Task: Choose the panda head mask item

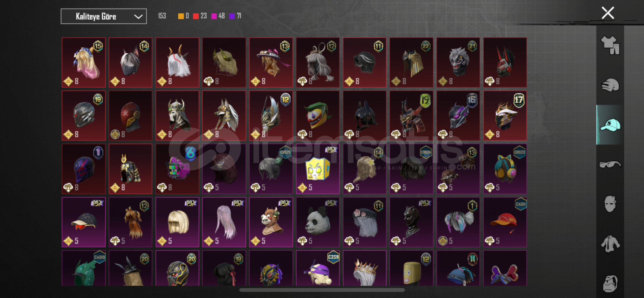Action: tap(318, 222)
